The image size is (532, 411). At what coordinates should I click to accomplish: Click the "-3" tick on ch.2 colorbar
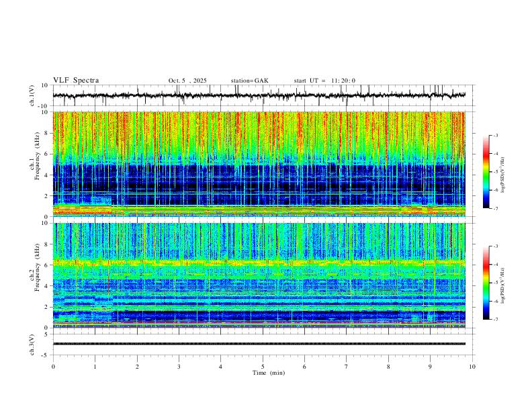point(495,246)
